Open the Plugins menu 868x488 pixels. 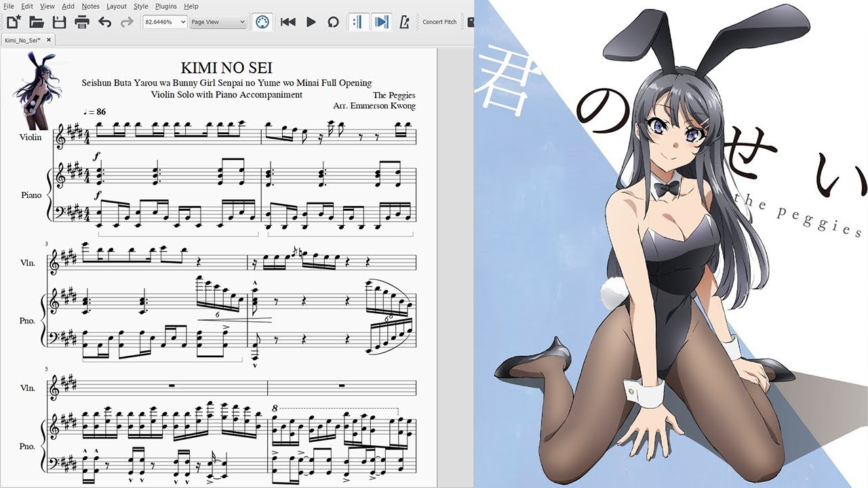(x=166, y=6)
